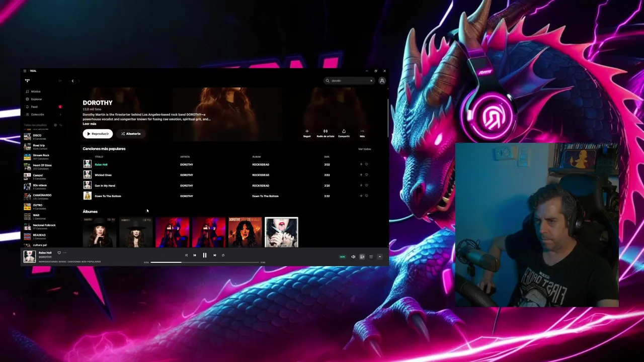Add Raise Hell to a playlist
644x362 pixels.
(361, 164)
